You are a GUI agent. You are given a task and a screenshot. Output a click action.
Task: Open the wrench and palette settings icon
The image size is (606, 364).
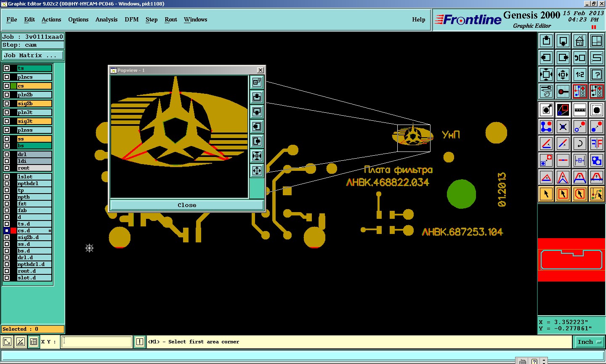(x=546, y=91)
